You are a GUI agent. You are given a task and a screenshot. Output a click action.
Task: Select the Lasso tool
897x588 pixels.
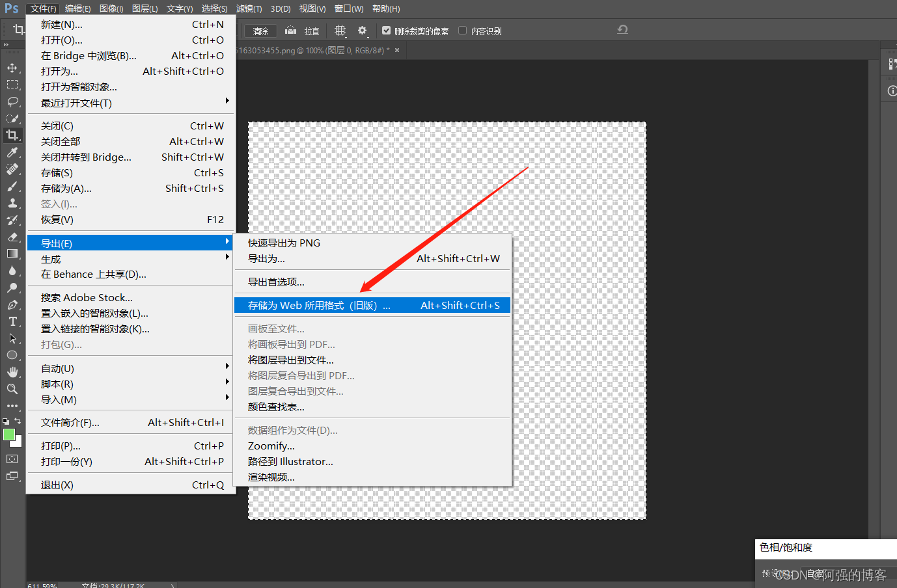[12, 101]
